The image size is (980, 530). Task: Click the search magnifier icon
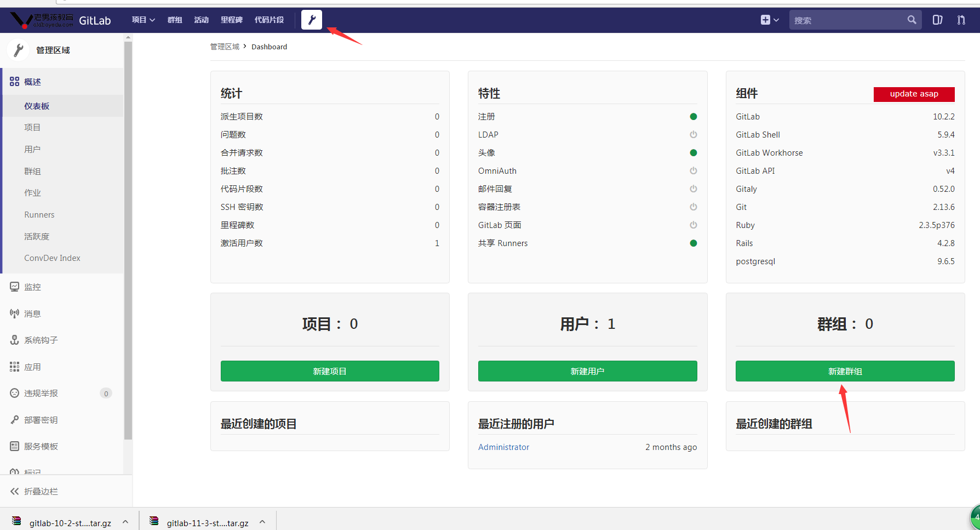[912, 20]
